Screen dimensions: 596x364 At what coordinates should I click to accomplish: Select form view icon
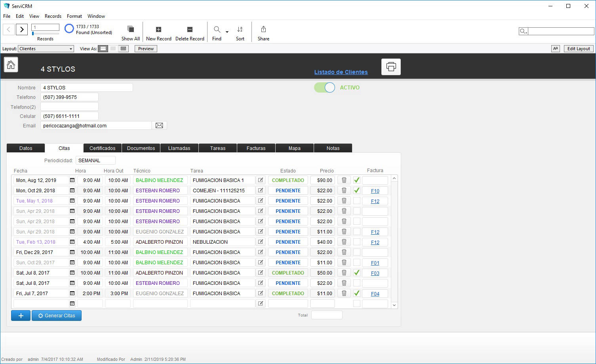pos(103,49)
